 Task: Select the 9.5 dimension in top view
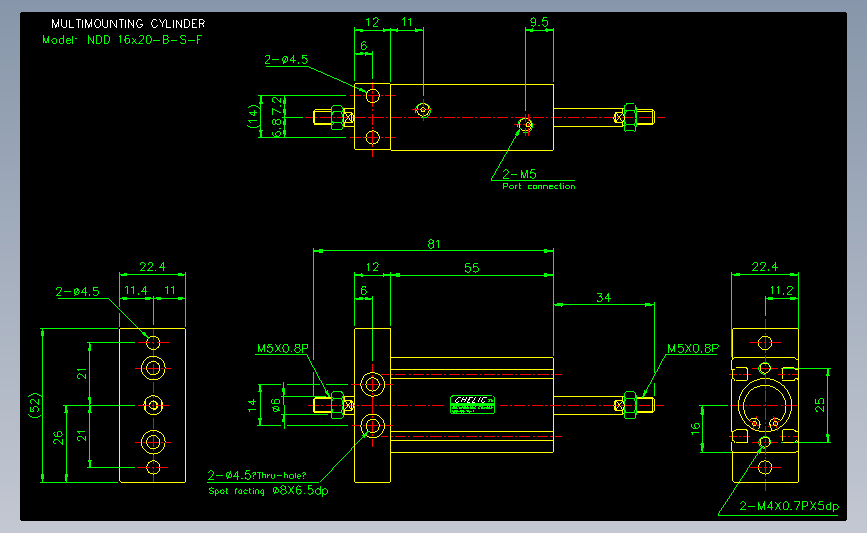click(539, 23)
